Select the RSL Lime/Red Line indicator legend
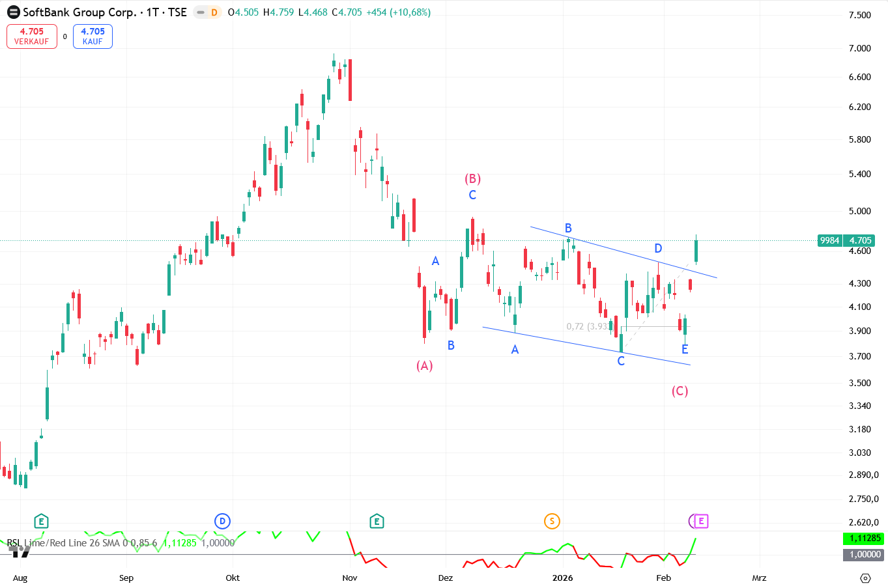This screenshot has height=588, width=888. click(x=63, y=543)
